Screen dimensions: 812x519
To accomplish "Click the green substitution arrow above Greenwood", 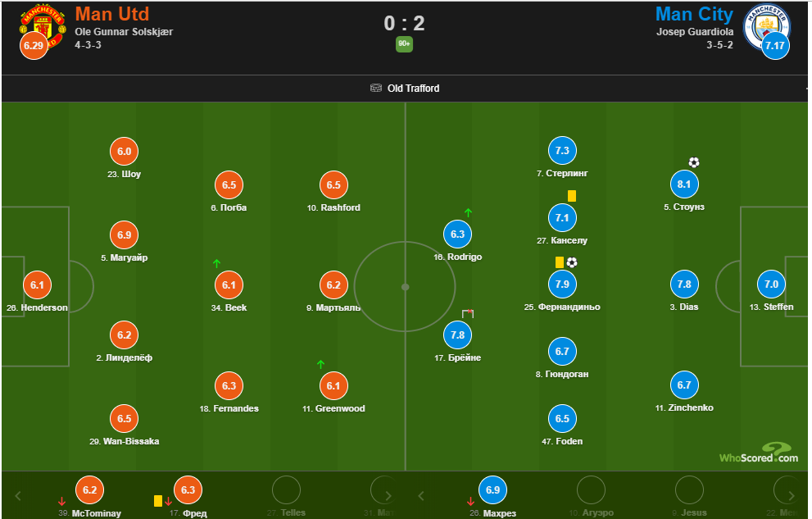I will [320, 364].
